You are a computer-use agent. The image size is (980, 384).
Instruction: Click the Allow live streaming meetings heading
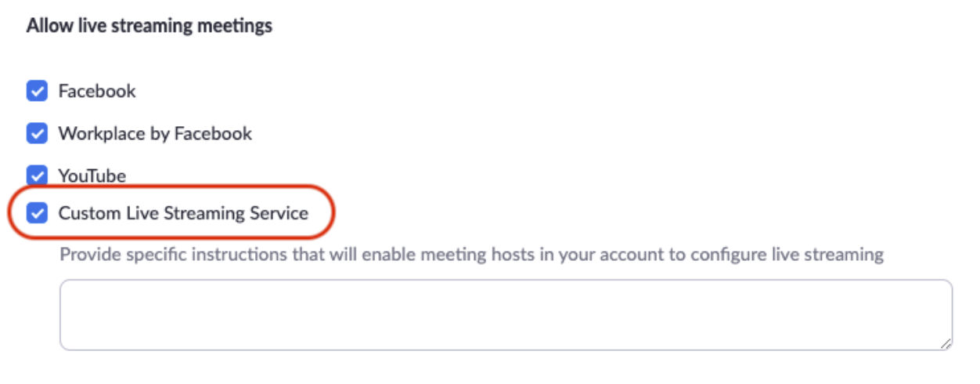coord(150,26)
